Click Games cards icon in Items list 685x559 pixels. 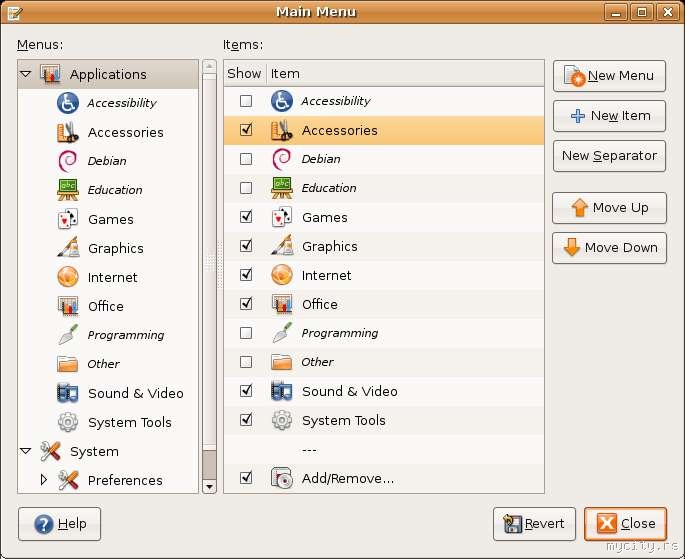pos(282,217)
